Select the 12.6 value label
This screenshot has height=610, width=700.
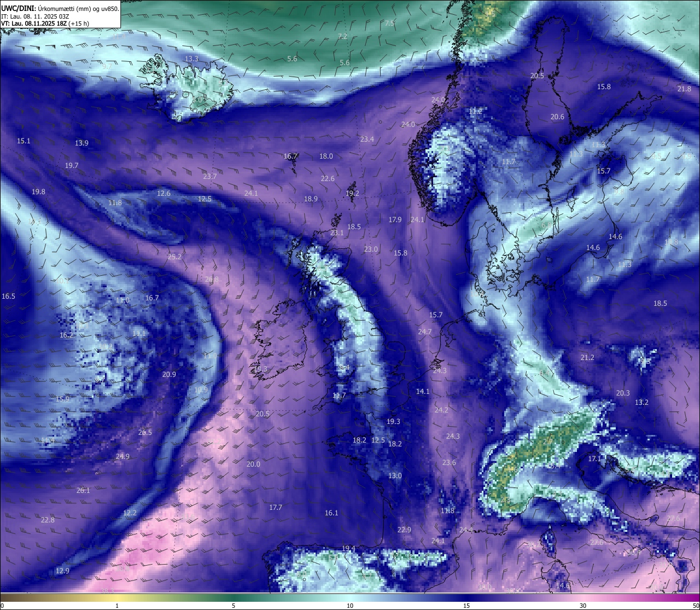coord(164,193)
